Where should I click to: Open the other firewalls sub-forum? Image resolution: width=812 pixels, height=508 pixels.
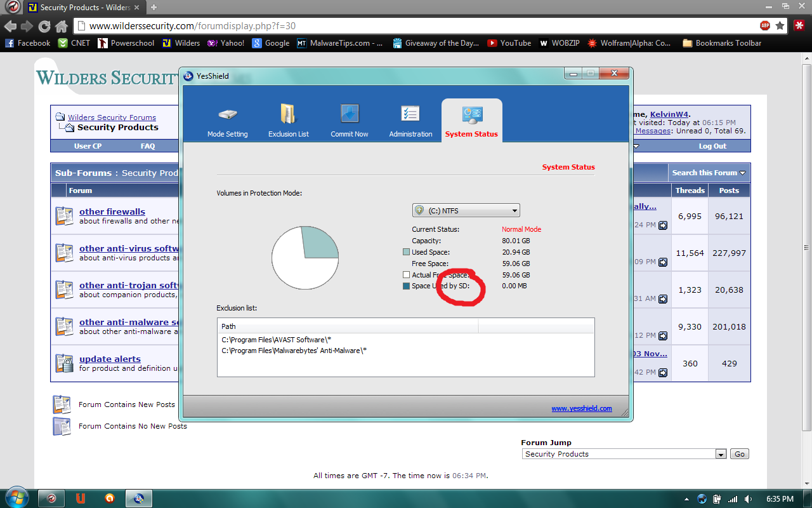[x=112, y=211]
